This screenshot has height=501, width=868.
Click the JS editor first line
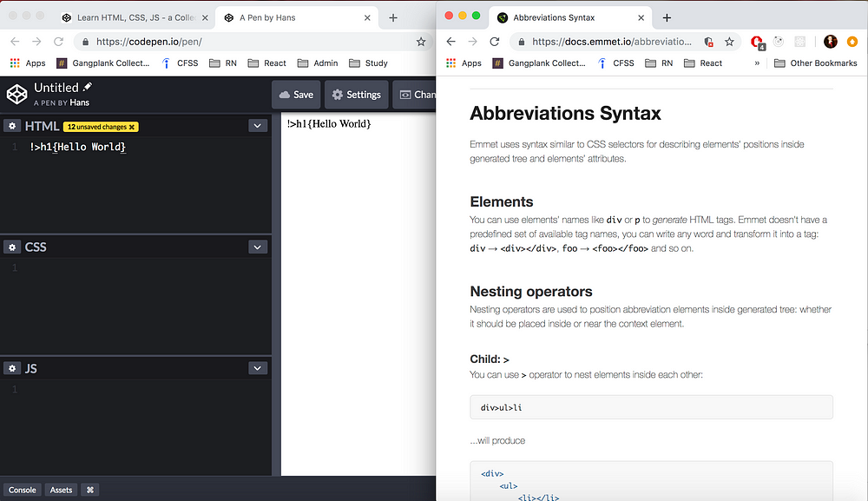click(135, 389)
